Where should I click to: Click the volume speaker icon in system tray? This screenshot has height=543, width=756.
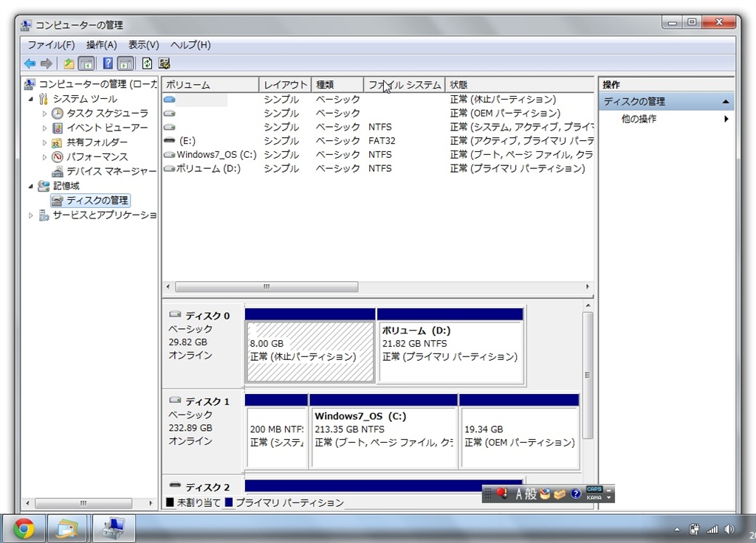click(729, 529)
